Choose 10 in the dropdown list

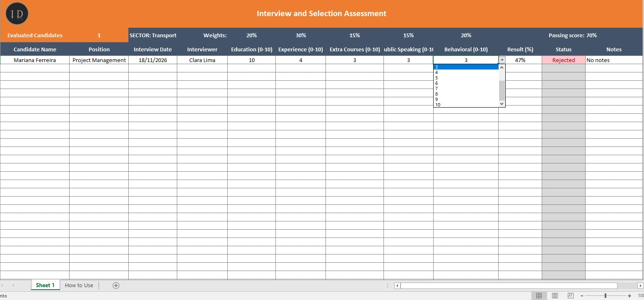click(466, 105)
